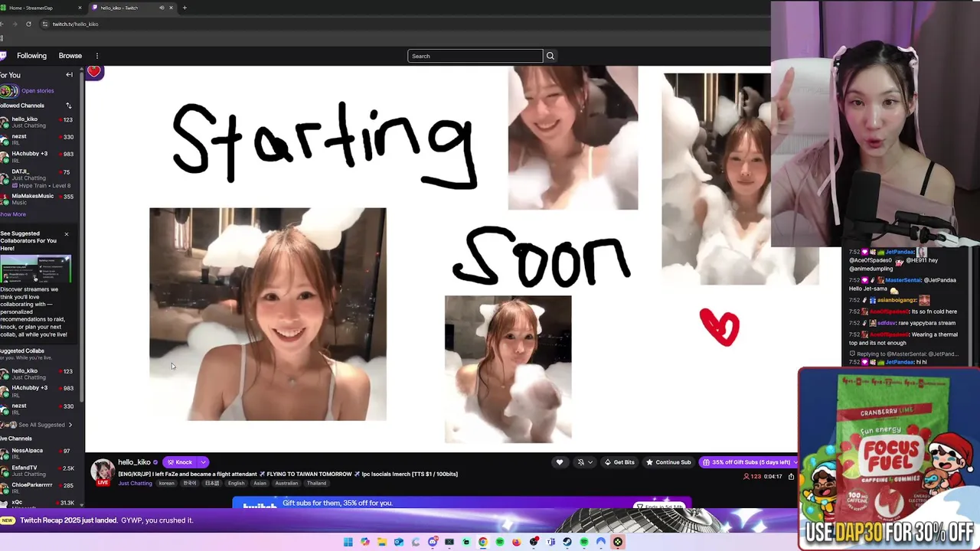Image resolution: width=980 pixels, height=551 pixels.
Task: Click the twitch.tv/hello_kiko address bar
Action: coord(75,24)
